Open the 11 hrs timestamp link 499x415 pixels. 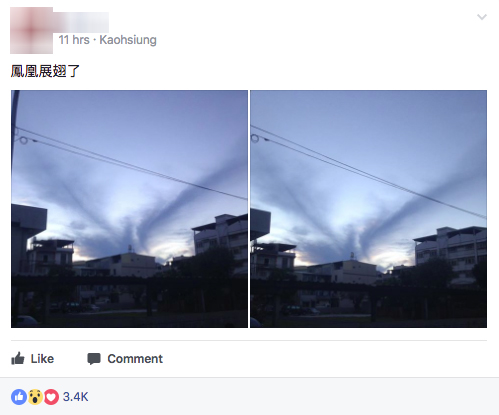tap(74, 40)
